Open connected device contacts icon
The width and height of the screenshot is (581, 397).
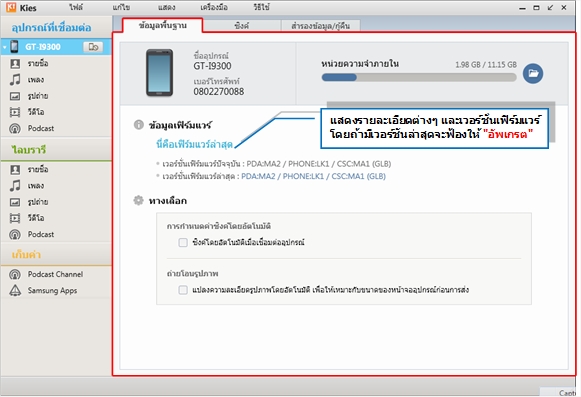pyautogui.click(x=15, y=64)
